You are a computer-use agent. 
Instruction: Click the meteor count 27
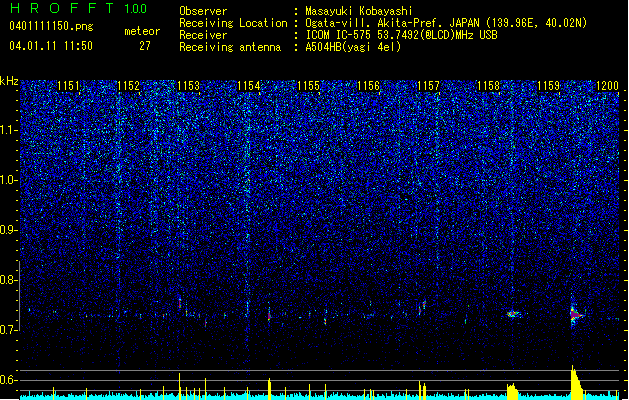pos(145,46)
